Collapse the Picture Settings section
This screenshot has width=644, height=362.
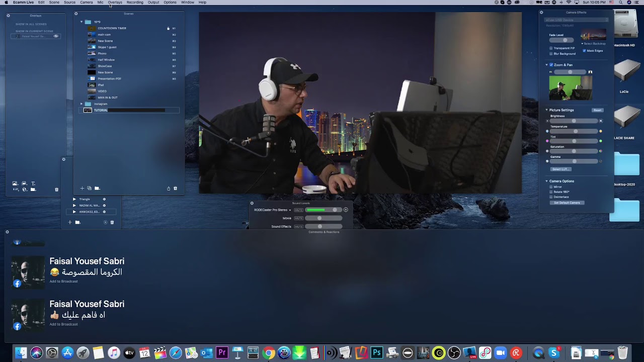(x=547, y=110)
